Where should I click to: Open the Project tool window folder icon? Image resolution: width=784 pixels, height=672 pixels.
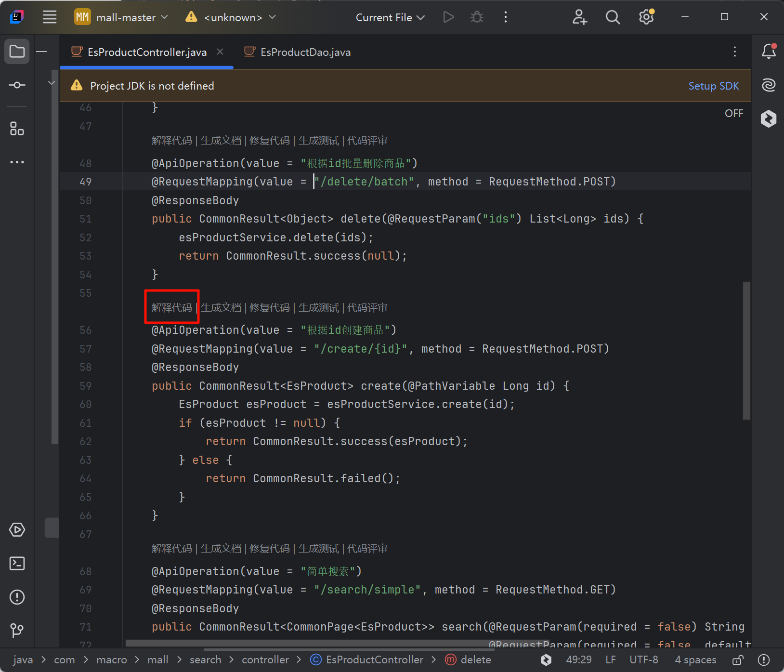pos(17,52)
